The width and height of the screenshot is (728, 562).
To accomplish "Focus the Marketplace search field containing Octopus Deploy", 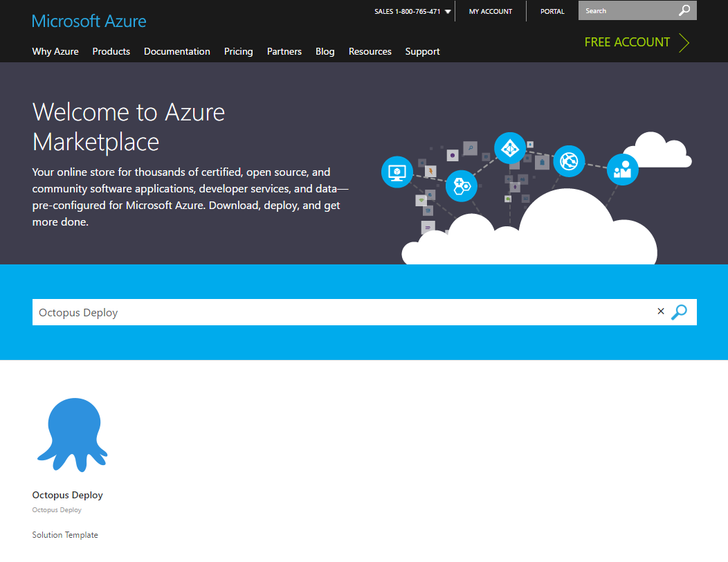I will 339,312.
